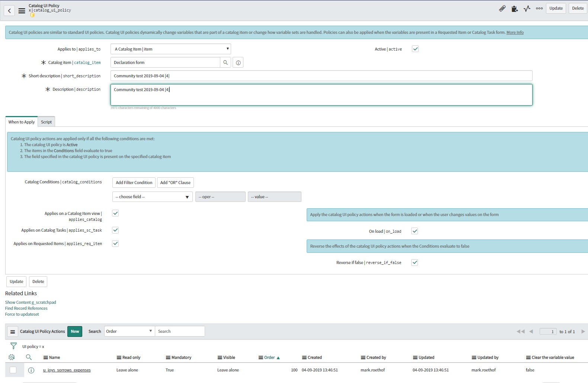The width and height of the screenshot is (588, 383).
Task: Open more options ellipsis in header
Action: point(539,8)
